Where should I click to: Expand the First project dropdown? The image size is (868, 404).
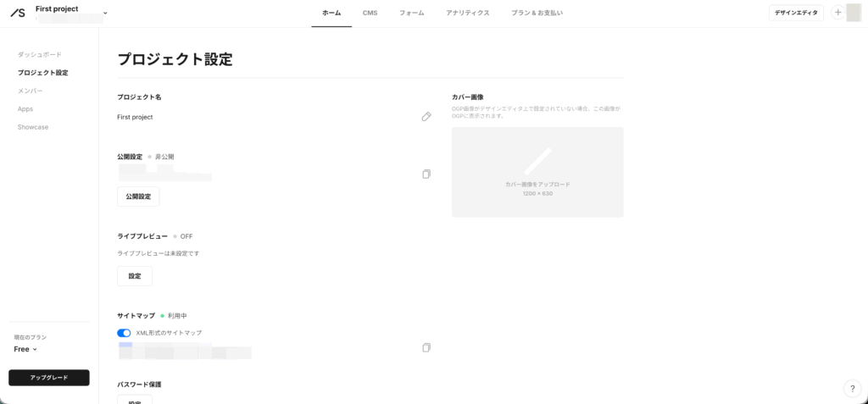[105, 13]
